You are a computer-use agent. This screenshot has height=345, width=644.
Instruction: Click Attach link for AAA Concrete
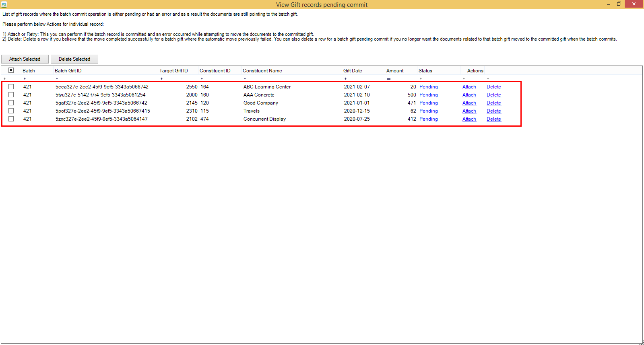[x=469, y=95]
